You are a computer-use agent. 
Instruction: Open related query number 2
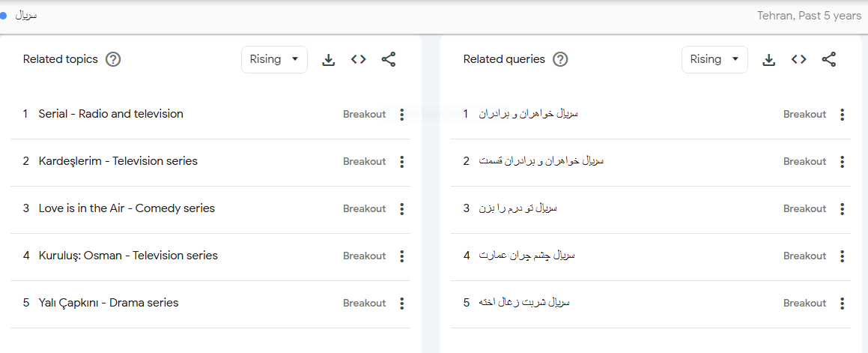541,160
